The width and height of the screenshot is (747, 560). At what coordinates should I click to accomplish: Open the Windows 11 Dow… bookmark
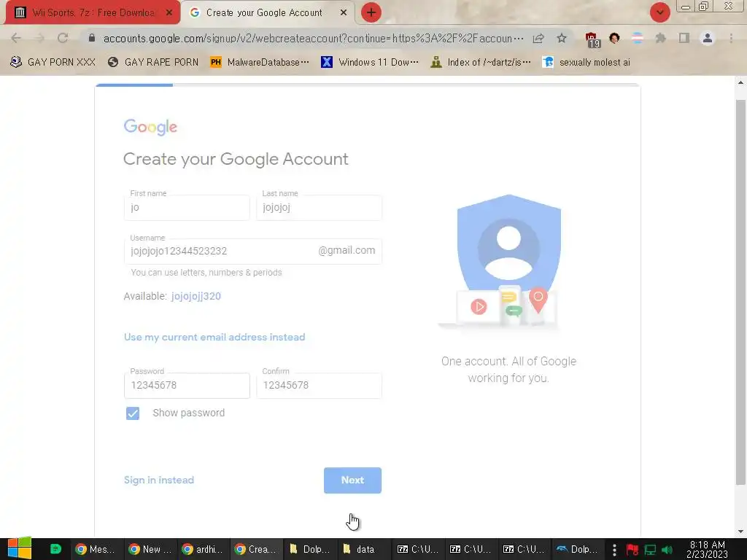point(370,62)
